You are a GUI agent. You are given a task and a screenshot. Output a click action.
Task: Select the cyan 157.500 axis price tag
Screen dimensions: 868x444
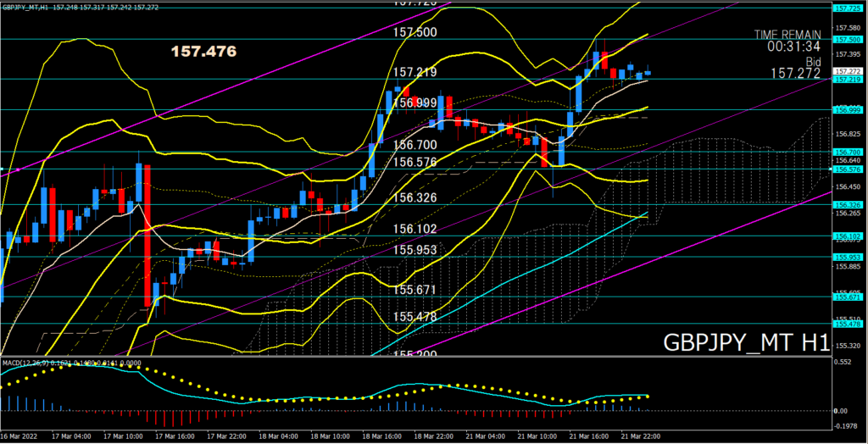[847, 40]
